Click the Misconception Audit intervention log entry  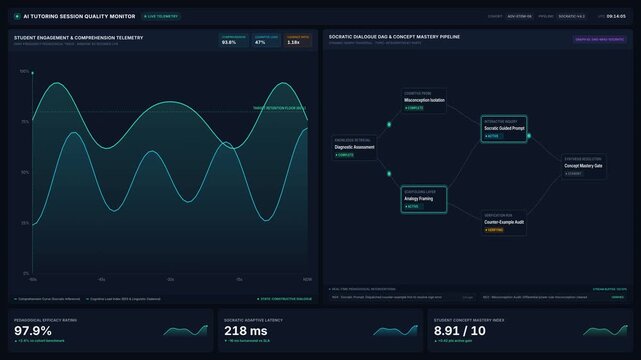(x=554, y=297)
